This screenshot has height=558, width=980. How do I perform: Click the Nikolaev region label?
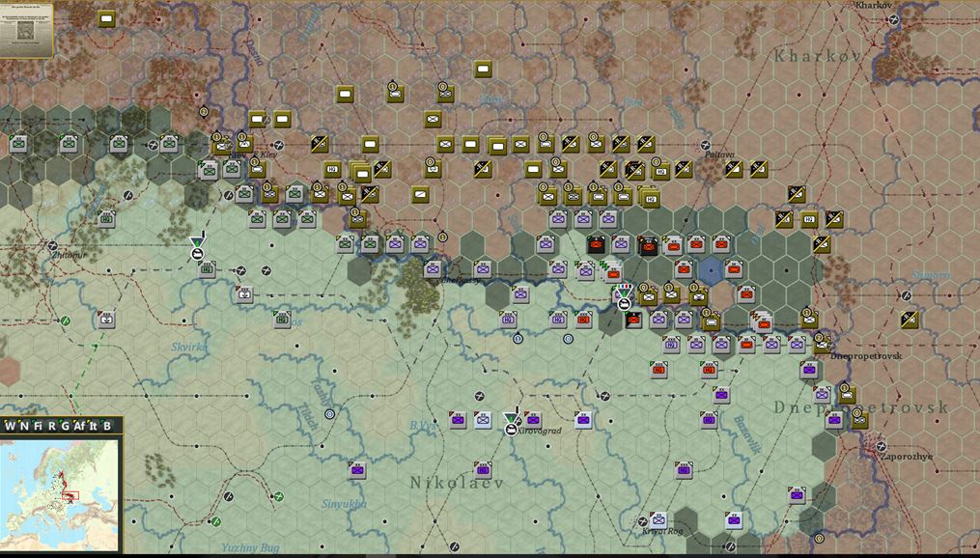pyautogui.click(x=457, y=483)
